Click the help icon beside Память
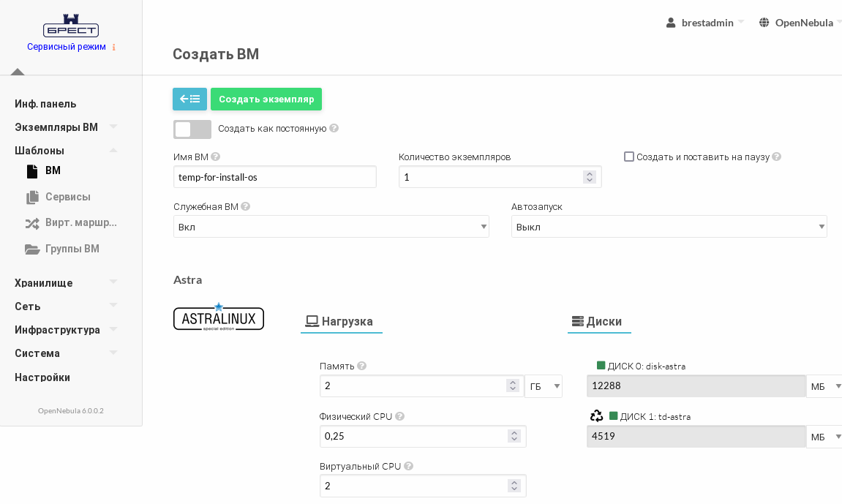 click(x=361, y=366)
